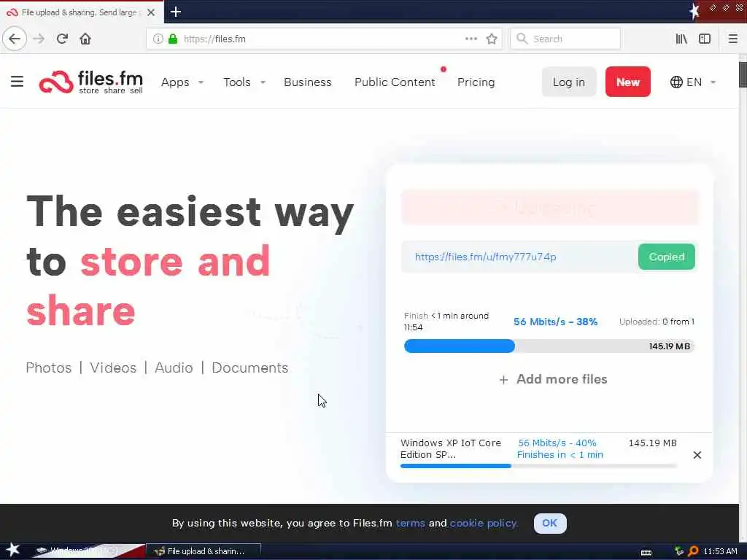Click the files.fm cloud logo
This screenshot has width=747, height=560.
tap(55, 82)
